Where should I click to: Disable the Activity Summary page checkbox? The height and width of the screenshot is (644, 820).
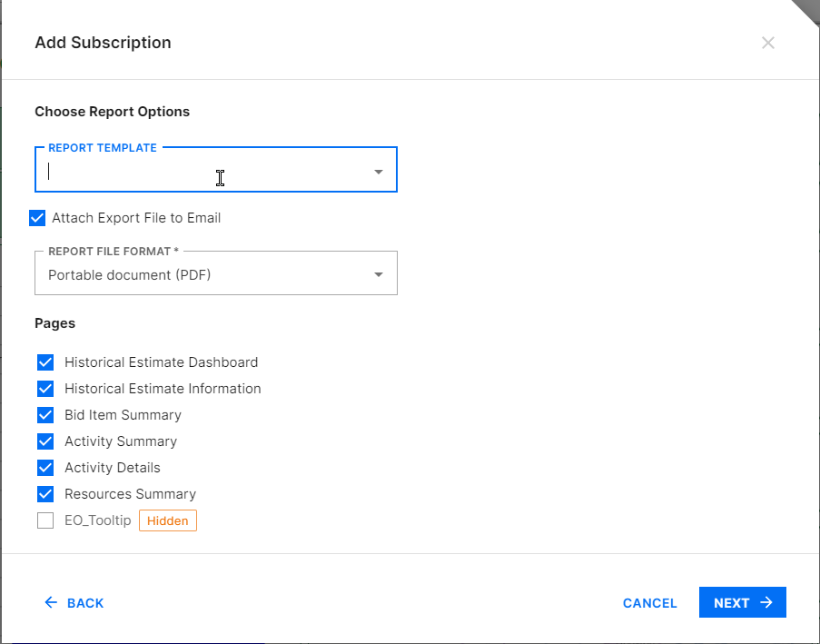click(45, 441)
